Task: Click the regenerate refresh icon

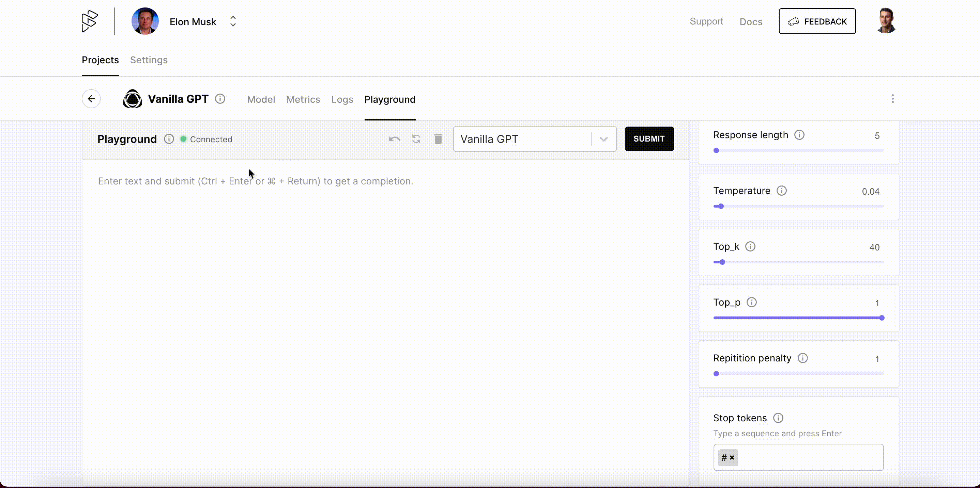Action: pyautogui.click(x=416, y=139)
